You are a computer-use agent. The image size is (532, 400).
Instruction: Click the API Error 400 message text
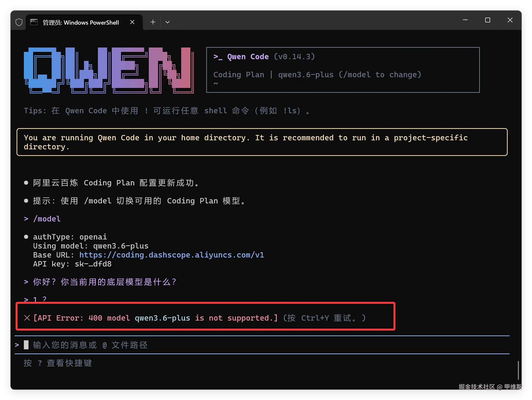pos(155,318)
